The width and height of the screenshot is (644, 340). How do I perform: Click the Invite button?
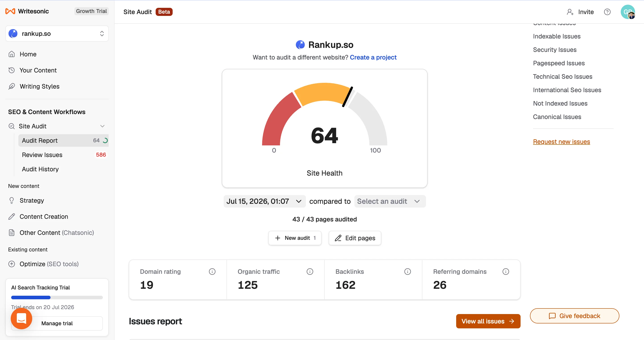coord(580,12)
